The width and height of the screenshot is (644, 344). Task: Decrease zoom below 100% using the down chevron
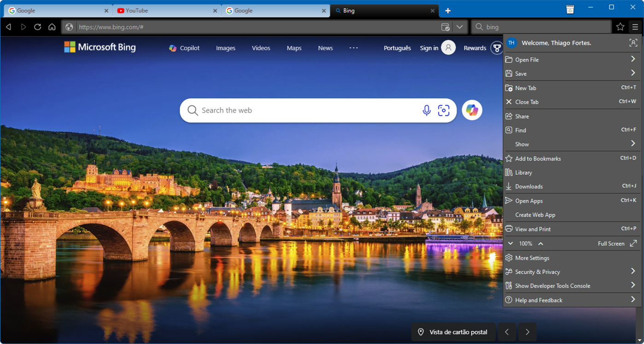click(510, 243)
